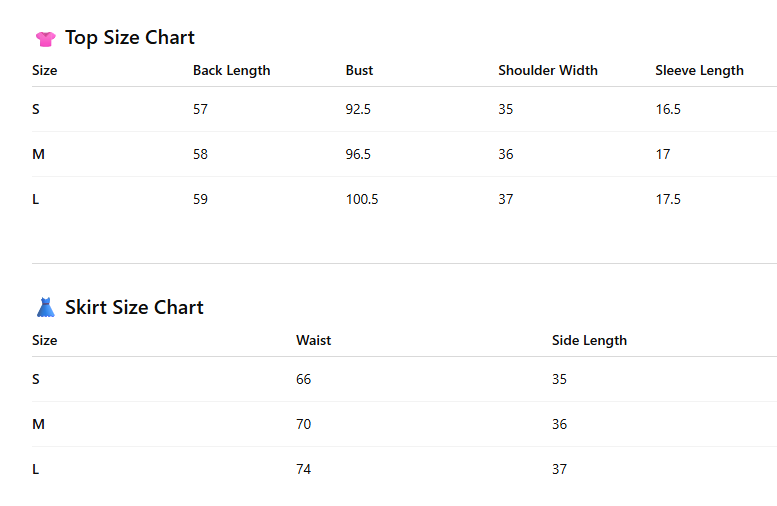Click the Sleeve Length column header

pos(699,71)
